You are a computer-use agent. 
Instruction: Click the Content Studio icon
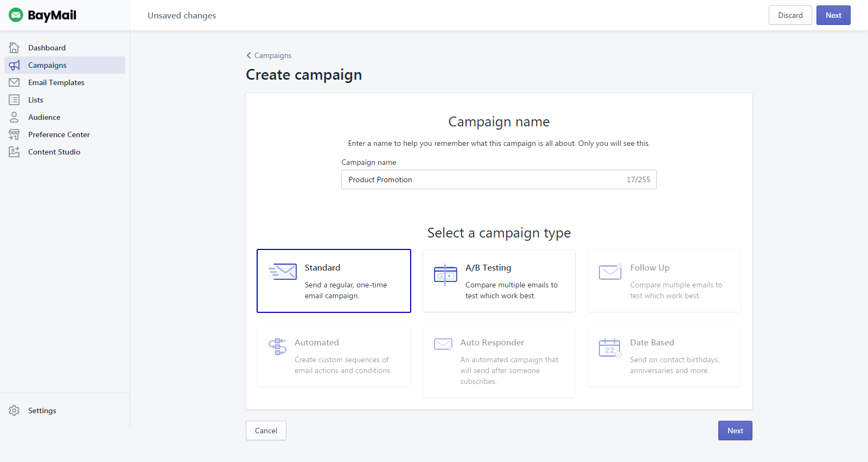pyautogui.click(x=14, y=152)
